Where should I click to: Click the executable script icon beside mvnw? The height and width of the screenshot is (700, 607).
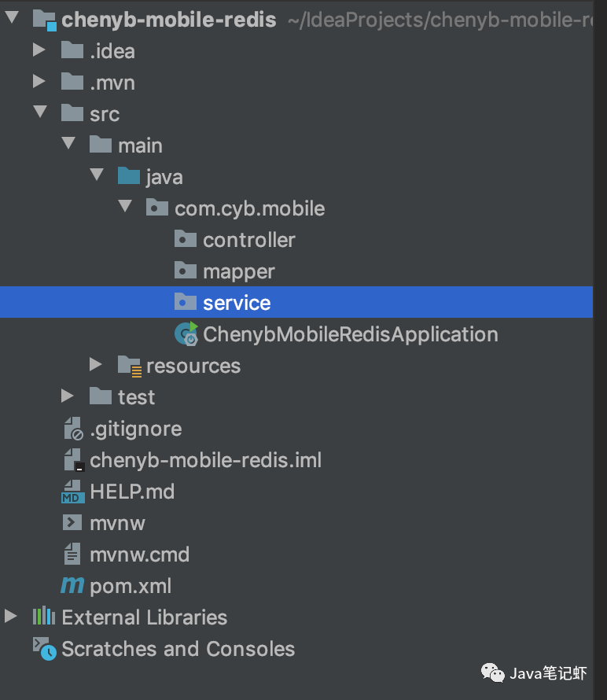click(72, 522)
